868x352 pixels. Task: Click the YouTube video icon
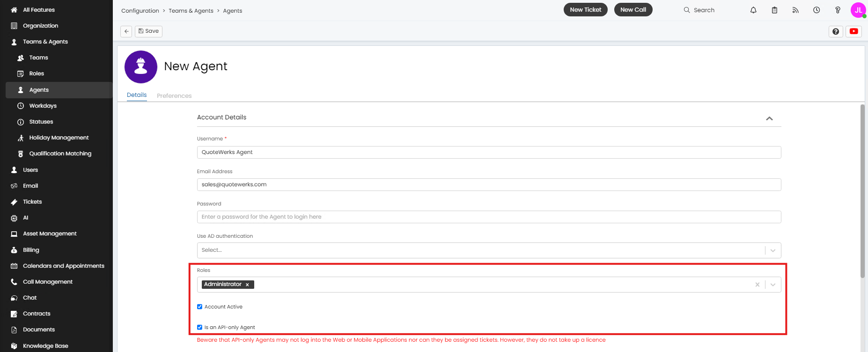point(854,31)
